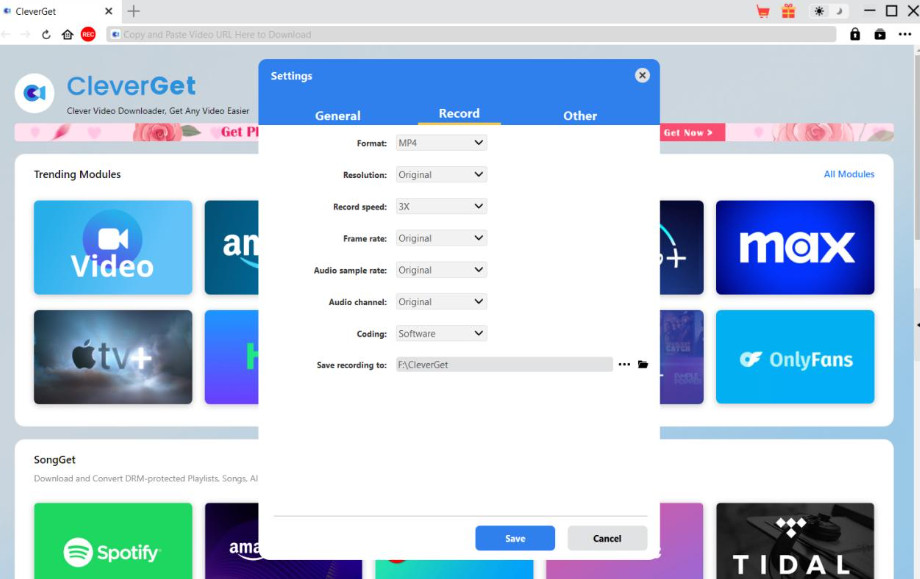Image resolution: width=920 pixels, height=579 pixels.
Task: Open the OnlyFans module tile
Action: point(794,357)
